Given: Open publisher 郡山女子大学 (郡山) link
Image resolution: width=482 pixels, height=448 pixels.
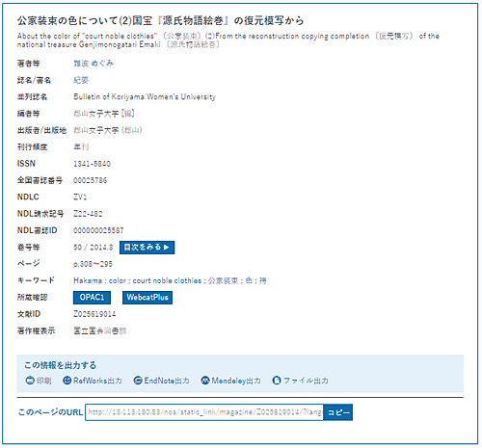Looking at the screenshot, I should click(x=108, y=130).
